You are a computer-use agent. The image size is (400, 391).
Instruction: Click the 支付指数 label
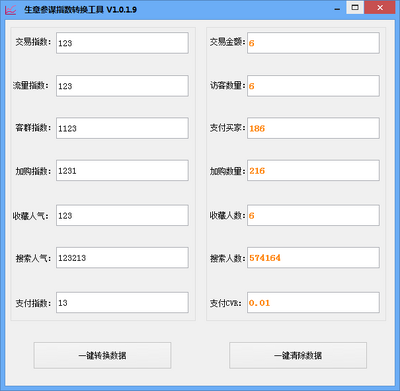[33, 303]
